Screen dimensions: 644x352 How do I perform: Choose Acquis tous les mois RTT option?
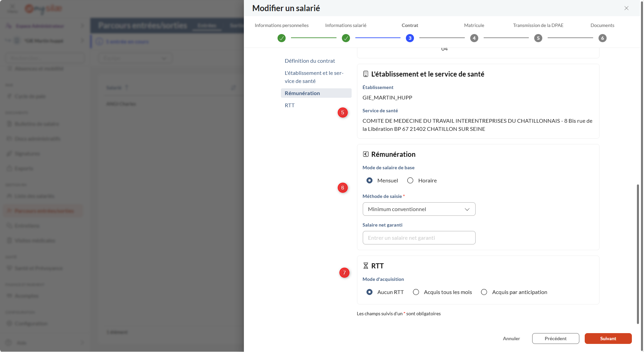pyautogui.click(x=416, y=292)
